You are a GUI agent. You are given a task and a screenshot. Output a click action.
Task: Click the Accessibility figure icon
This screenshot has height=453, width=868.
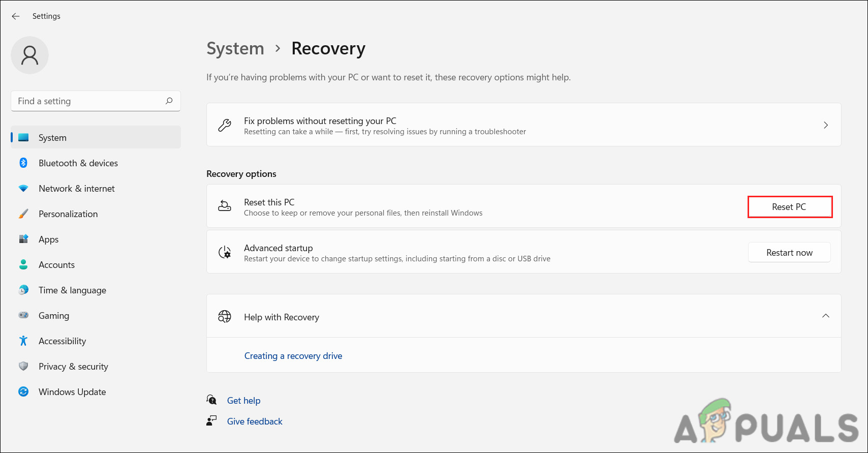tap(23, 341)
